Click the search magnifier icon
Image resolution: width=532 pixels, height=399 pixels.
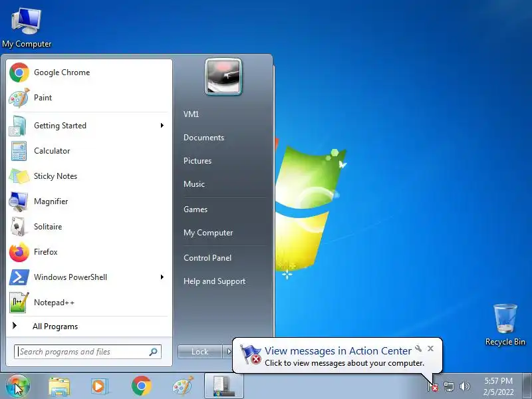pos(154,352)
